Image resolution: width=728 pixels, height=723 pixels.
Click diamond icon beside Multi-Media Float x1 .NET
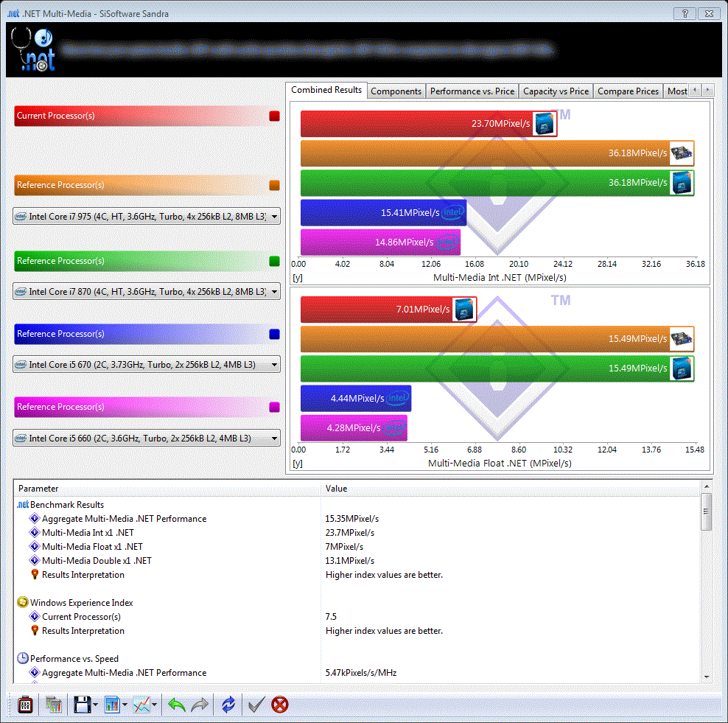click(35, 546)
